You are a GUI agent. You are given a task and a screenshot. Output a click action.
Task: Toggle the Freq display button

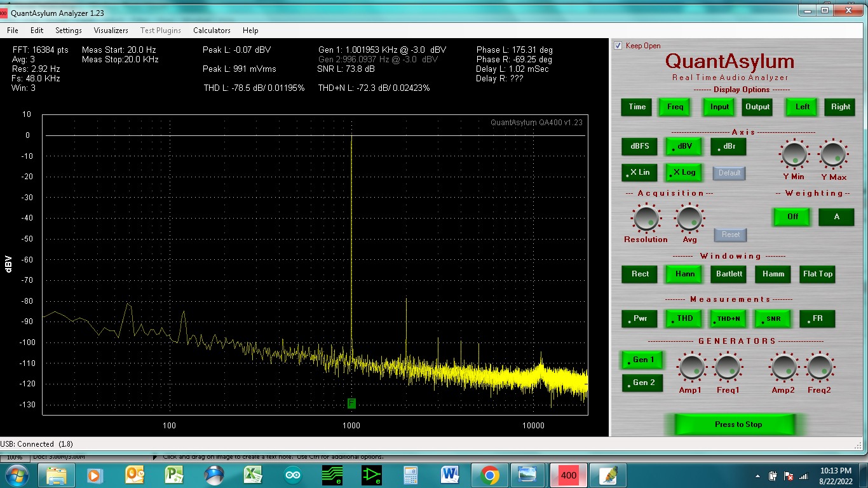(675, 107)
